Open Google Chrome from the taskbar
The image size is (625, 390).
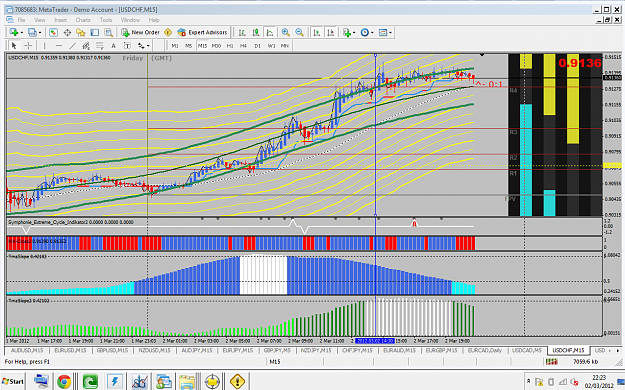click(x=64, y=381)
